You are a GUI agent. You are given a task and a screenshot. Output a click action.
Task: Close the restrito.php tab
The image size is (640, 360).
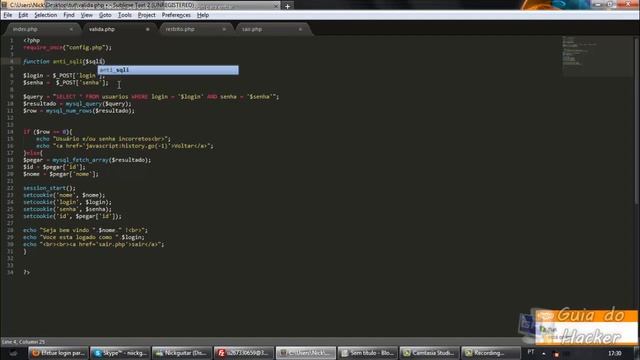point(224,29)
